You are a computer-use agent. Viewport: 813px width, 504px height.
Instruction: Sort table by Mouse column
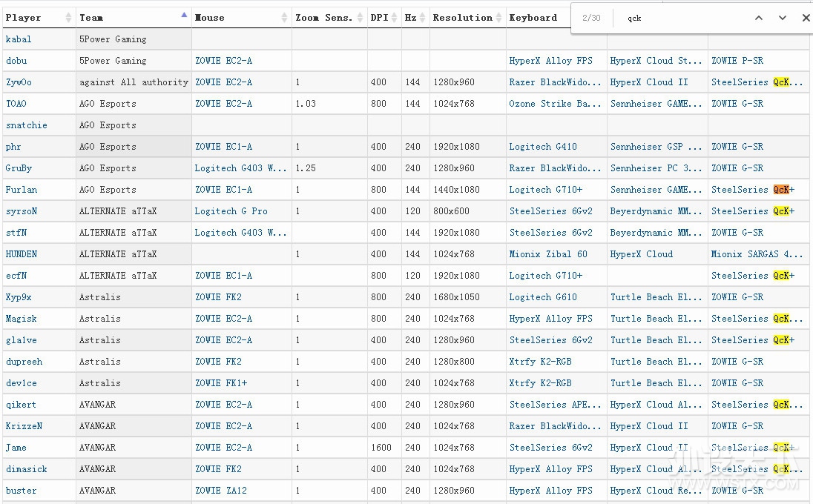[x=241, y=18]
